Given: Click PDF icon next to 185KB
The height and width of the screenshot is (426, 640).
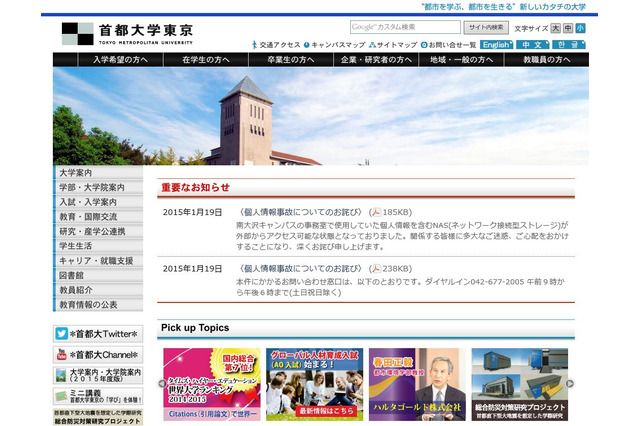Looking at the screenshot, I should click(x=376, y=212).
